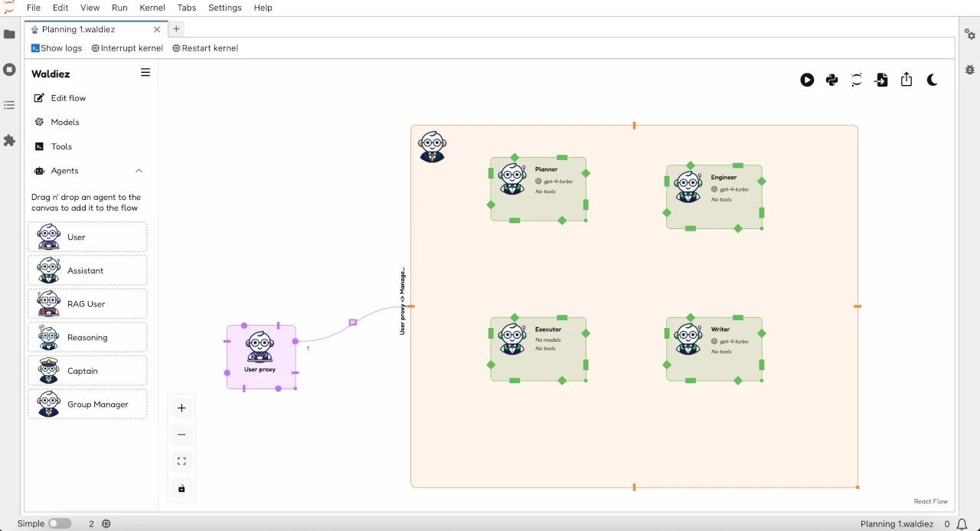Switch to the Planning 1.waldiez tab

tap(79, 29)
